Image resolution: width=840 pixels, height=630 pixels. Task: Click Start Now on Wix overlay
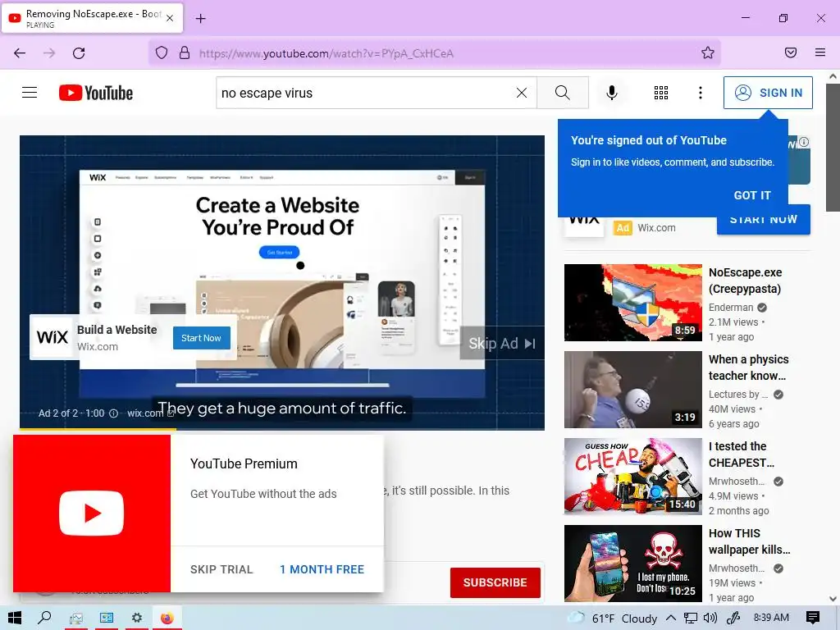point(202,338)
